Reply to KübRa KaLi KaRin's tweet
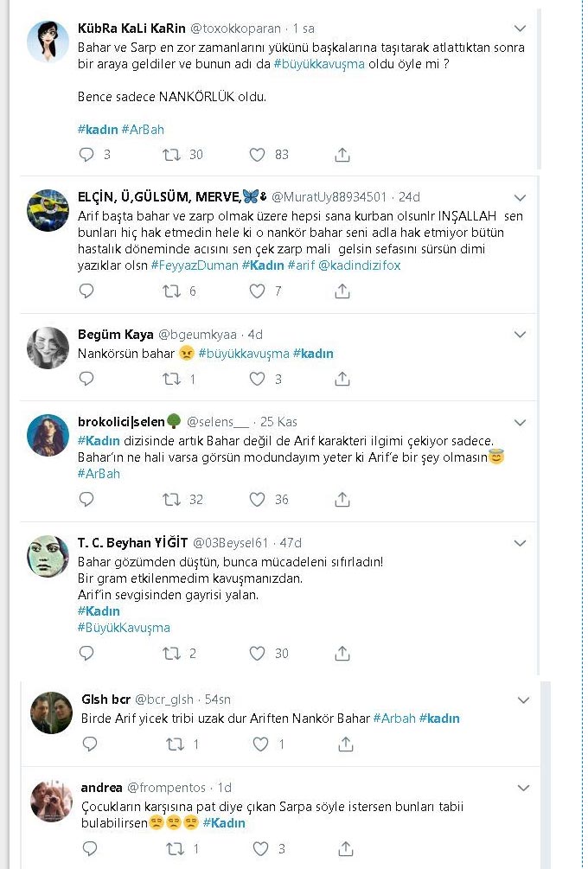 click(86, 155)
